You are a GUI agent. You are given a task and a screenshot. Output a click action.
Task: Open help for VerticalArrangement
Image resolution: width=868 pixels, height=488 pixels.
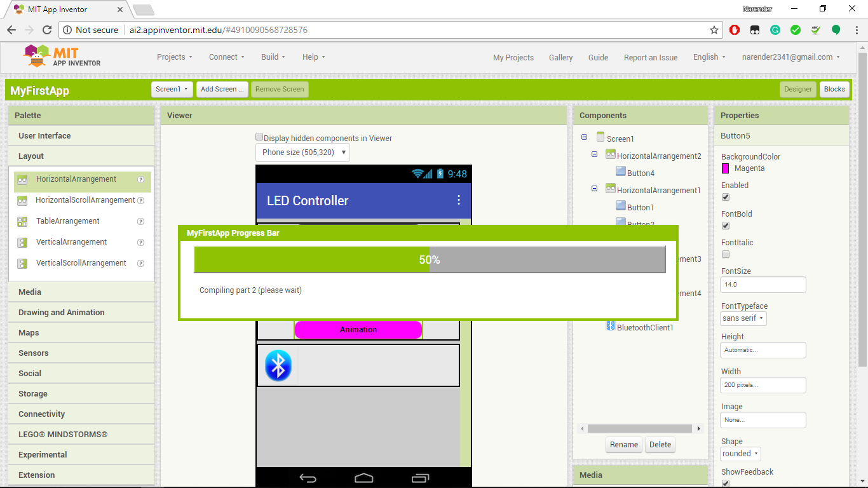tap(141, 243)
